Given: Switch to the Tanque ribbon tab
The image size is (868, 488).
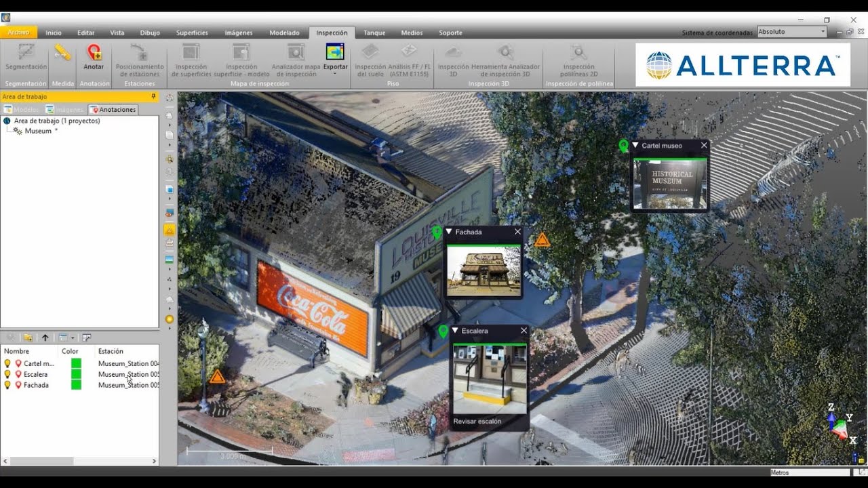Looking at the screenshot, I should point(374,33).
